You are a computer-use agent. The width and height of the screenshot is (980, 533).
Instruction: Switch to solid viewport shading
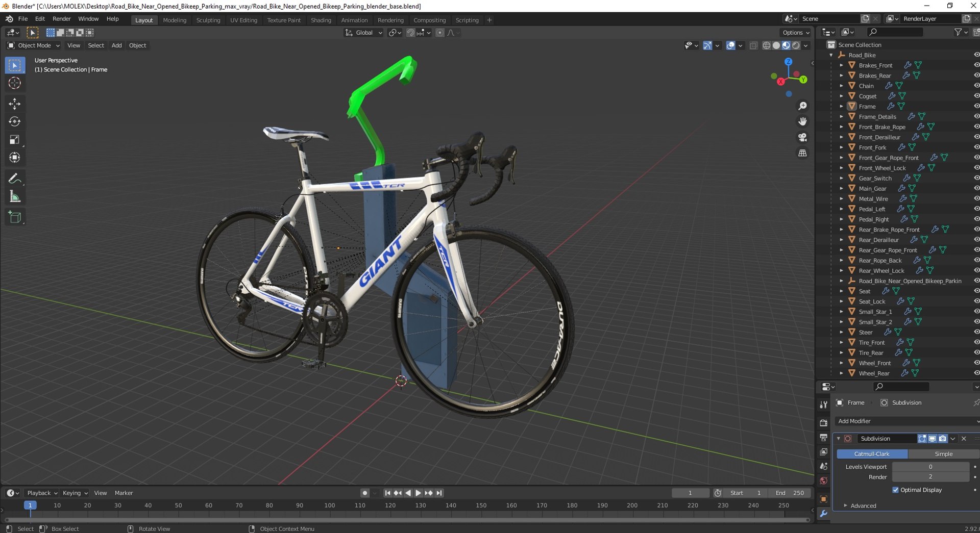click(x=776, y=45)
